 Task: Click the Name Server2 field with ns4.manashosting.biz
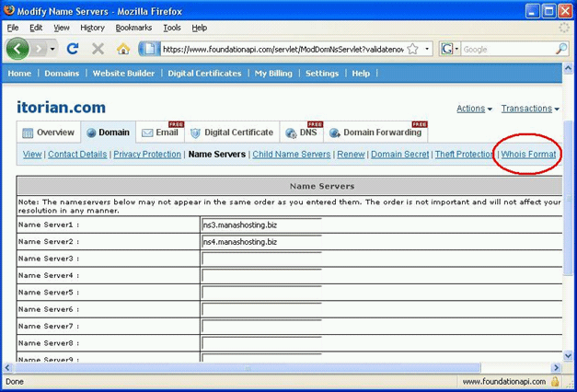261,242
